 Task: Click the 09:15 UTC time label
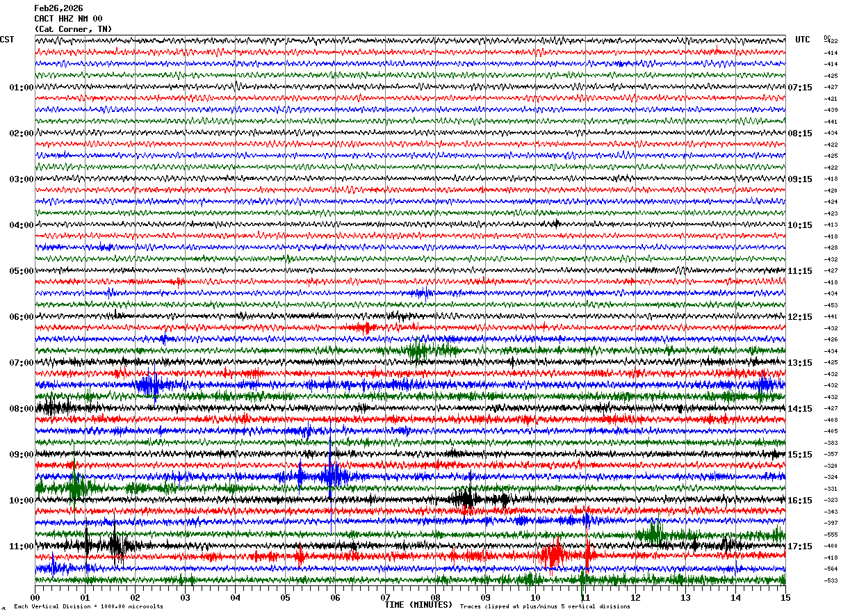tap(800, 179)
